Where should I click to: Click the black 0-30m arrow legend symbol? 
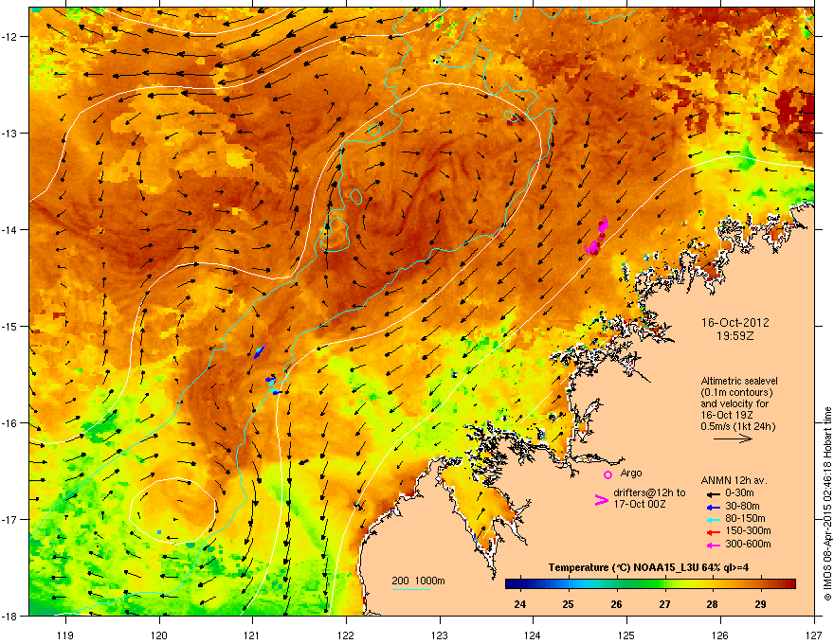pos(713,494)
